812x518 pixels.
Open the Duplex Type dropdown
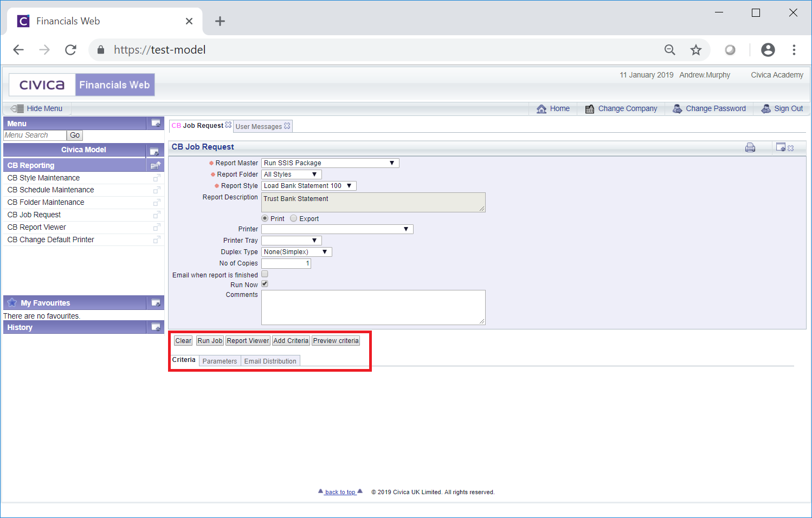[x=297, y=252]
